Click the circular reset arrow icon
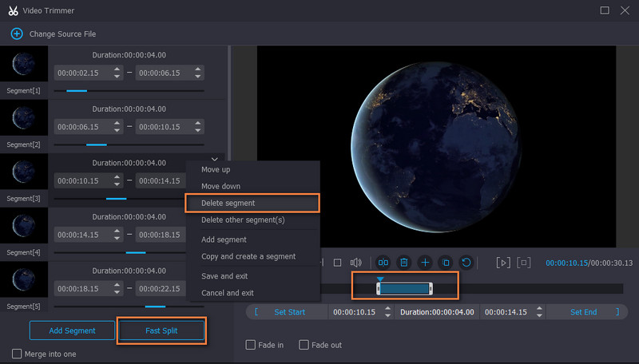The image size is (639, 364). (466, 262)
